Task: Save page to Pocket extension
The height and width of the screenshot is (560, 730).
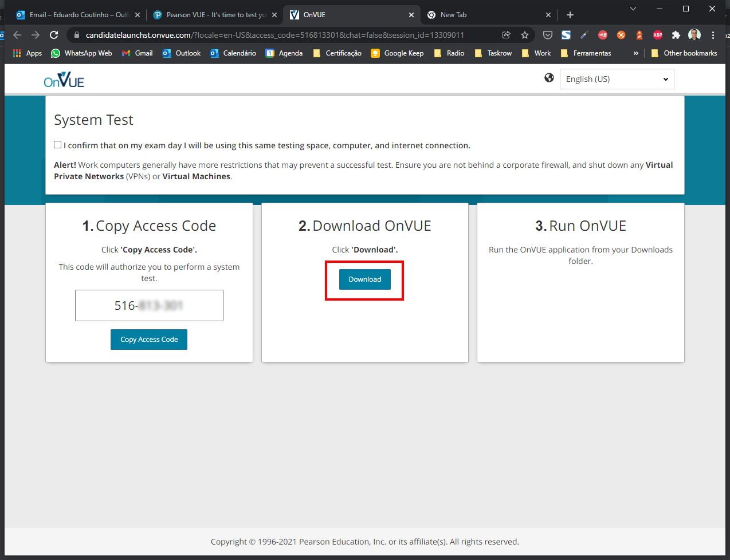Action: pyautogui.click(x=548, y=35)
